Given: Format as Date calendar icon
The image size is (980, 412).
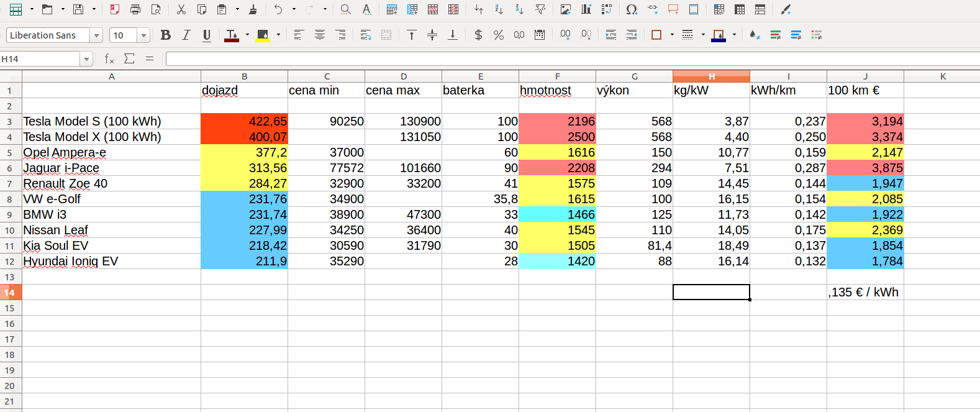Looking at the screenshot, I should point(540,35).
